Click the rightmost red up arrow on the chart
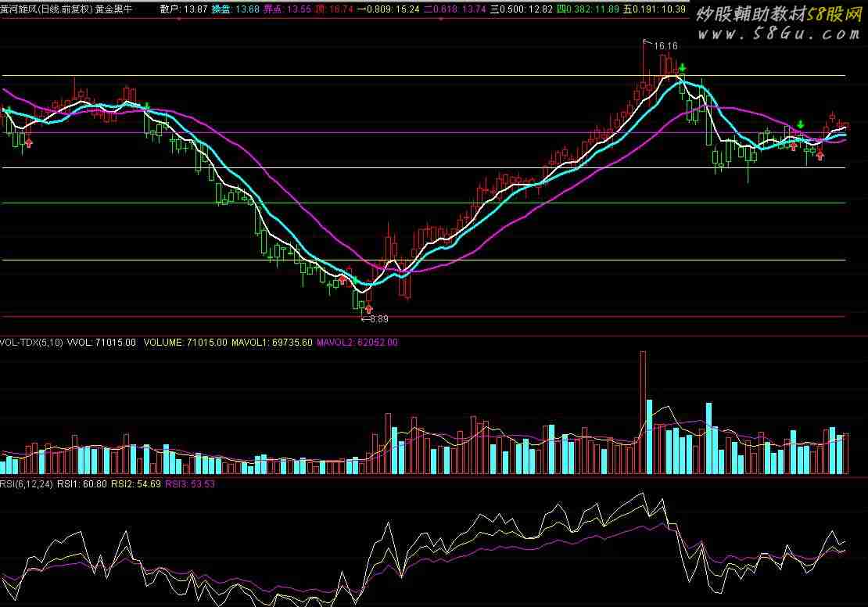Screen dimensions: 868x607 point(820,155)
